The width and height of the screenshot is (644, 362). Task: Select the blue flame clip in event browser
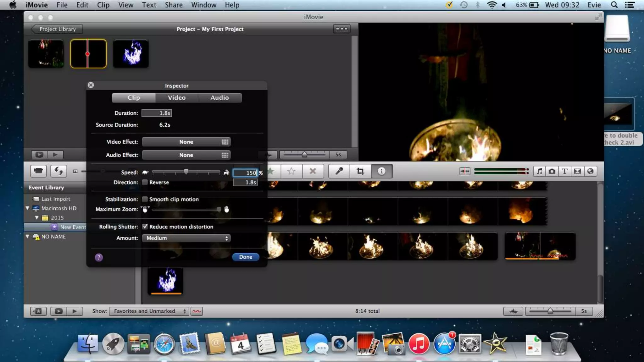(x=166, y=281)
